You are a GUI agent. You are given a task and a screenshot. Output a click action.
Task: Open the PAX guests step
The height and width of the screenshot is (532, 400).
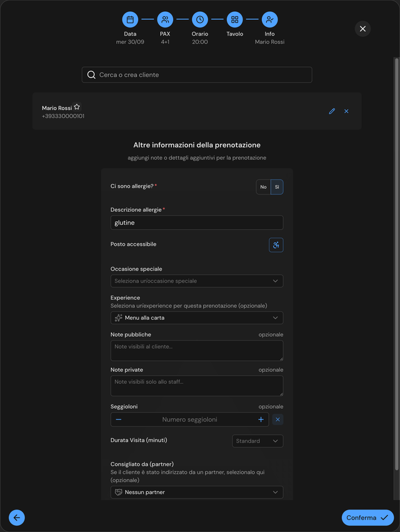(165, 19)
